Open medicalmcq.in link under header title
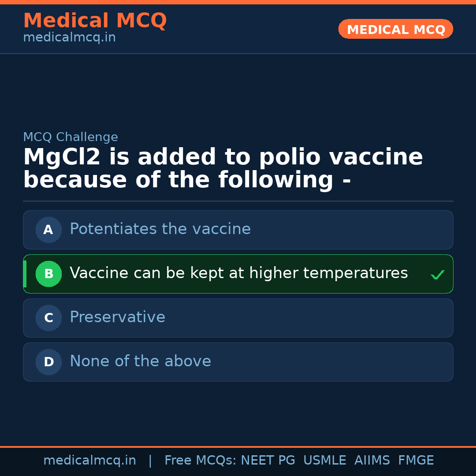 click(x=69, y=38)
